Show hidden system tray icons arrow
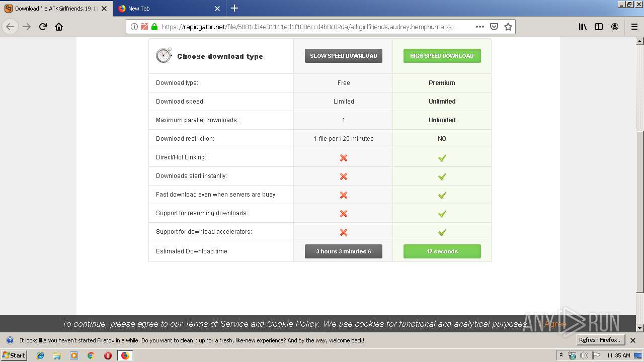This screenshot has width=644, height=362. click(x=561, y=355)
